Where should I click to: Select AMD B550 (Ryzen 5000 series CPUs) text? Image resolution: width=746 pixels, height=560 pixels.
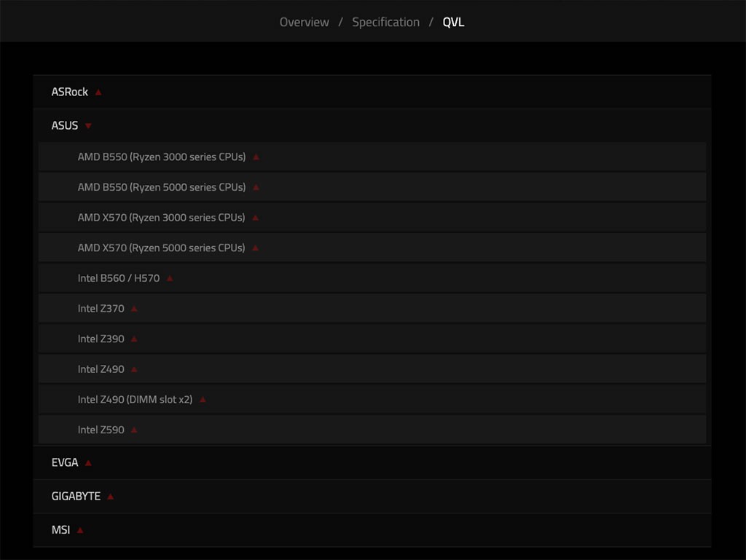pyautogui.click(x=162, y=187)
